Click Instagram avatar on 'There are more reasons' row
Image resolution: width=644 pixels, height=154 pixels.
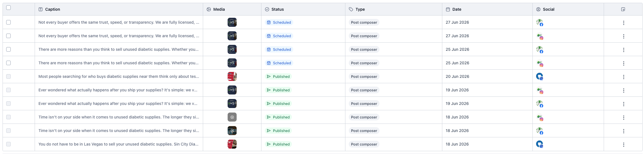pos(539,63)
